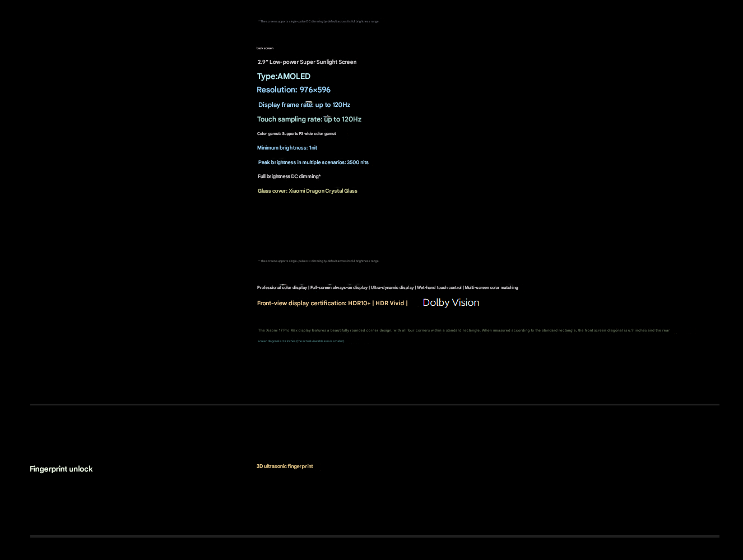This screenshot has width=743, height=560.
Task: Click the HDR Vivid certification text
Action: point(389,303)
